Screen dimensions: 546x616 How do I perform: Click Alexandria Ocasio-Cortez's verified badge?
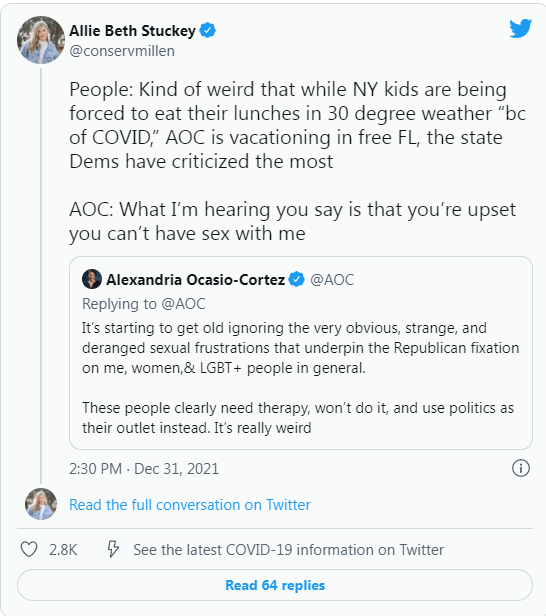[297, 279]
